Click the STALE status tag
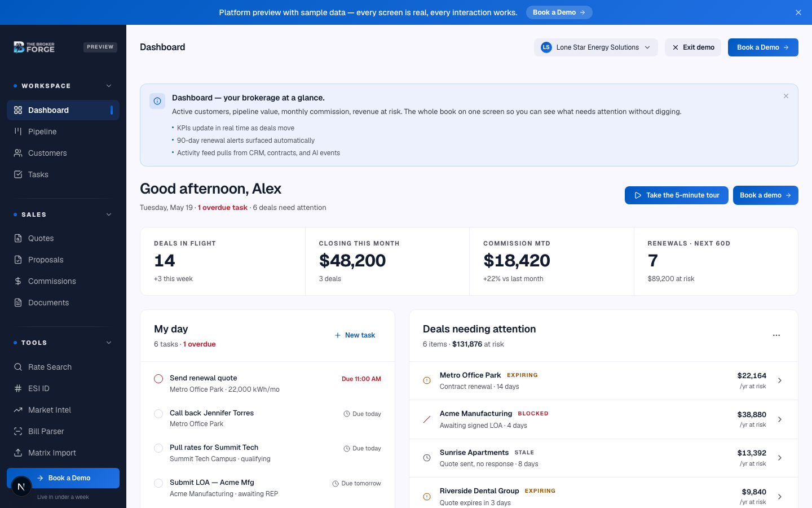 coord(524,453)
